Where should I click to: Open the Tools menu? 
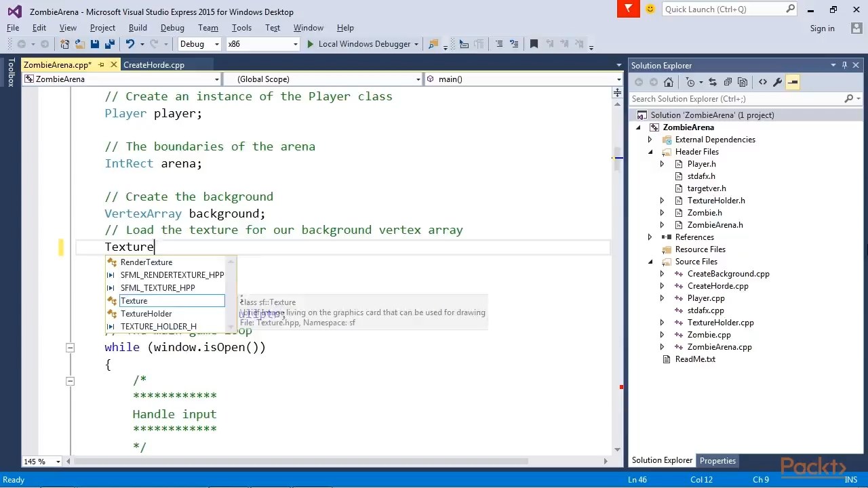[x=241, y=28]
